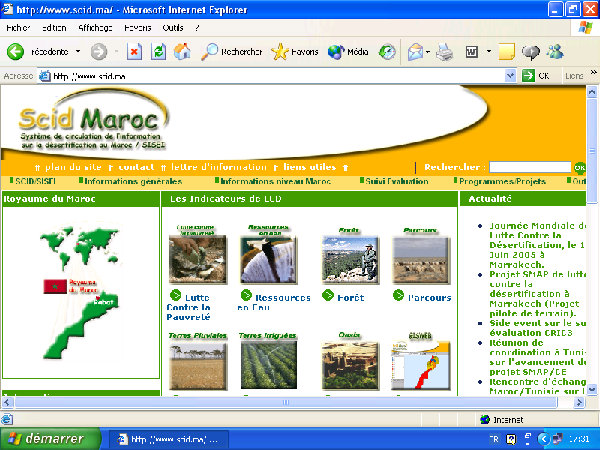Click the green arrow beside Forêt

(328, 295)
